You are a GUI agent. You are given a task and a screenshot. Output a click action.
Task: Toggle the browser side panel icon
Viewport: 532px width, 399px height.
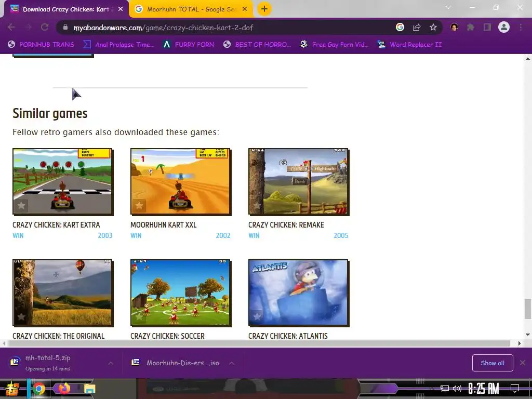coord(487,27)
